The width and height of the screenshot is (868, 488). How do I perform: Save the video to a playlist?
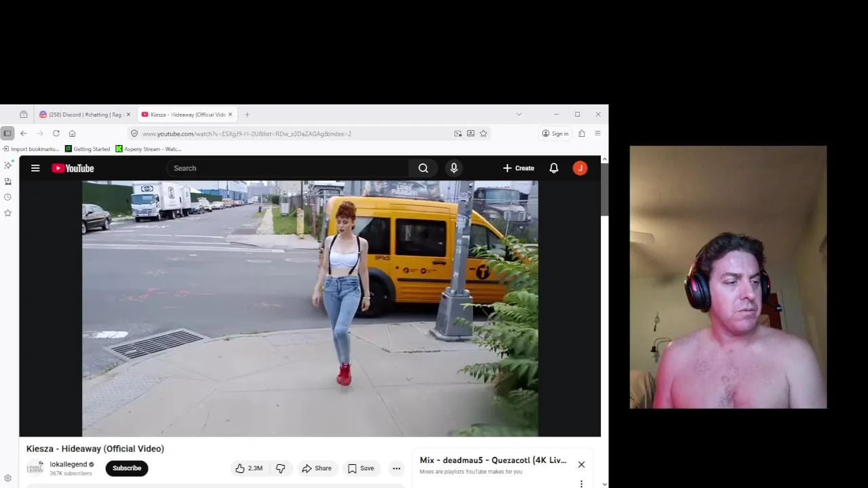click(361, 468)
